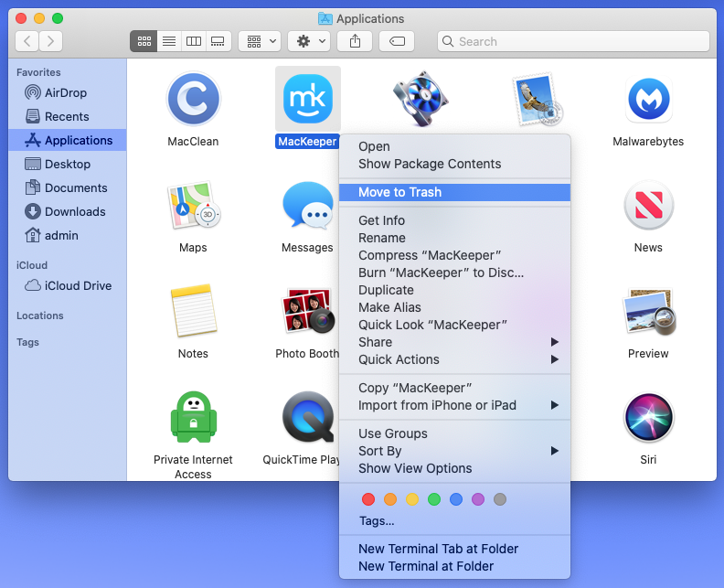Open admin home folder in sidebar
Image resolution: width=724 pixels, height=588 pixels.
click(68, 235)
